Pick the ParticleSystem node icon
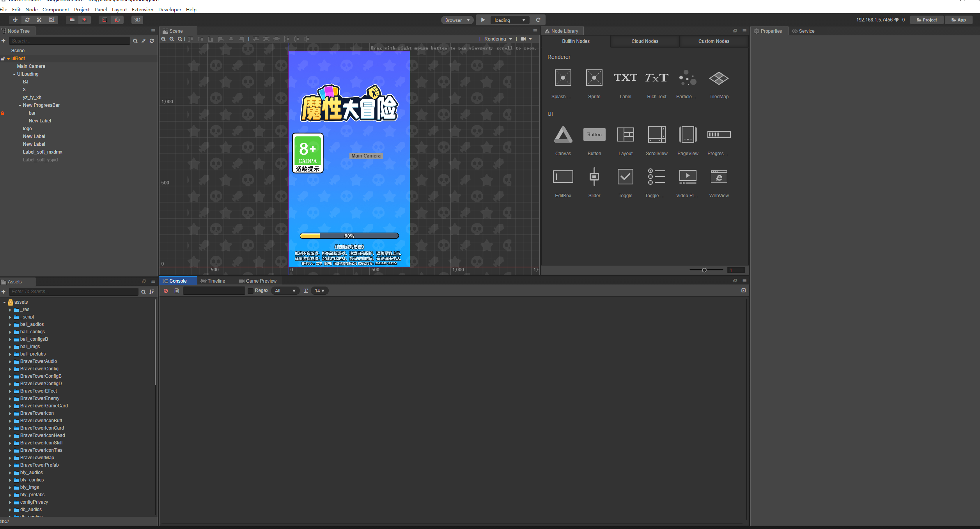This screenshot has height=529, width=980. tap(688, 78)
